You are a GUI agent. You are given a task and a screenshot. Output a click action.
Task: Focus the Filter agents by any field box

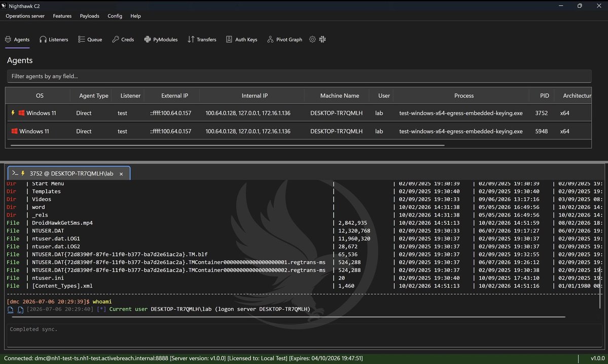click(299, 76)
